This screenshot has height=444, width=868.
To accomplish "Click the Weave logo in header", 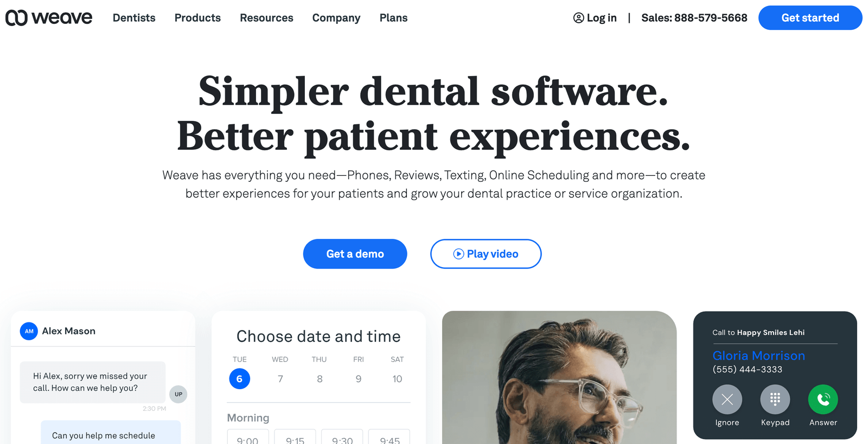I will click(x=49, y=18).
